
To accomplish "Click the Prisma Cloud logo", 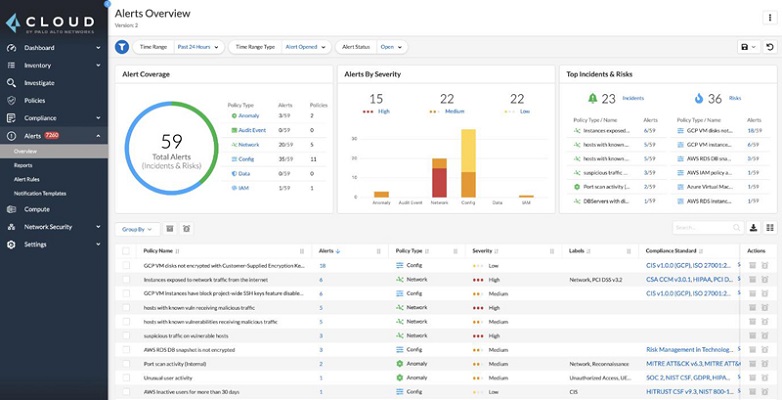I will tap(52, 22).
